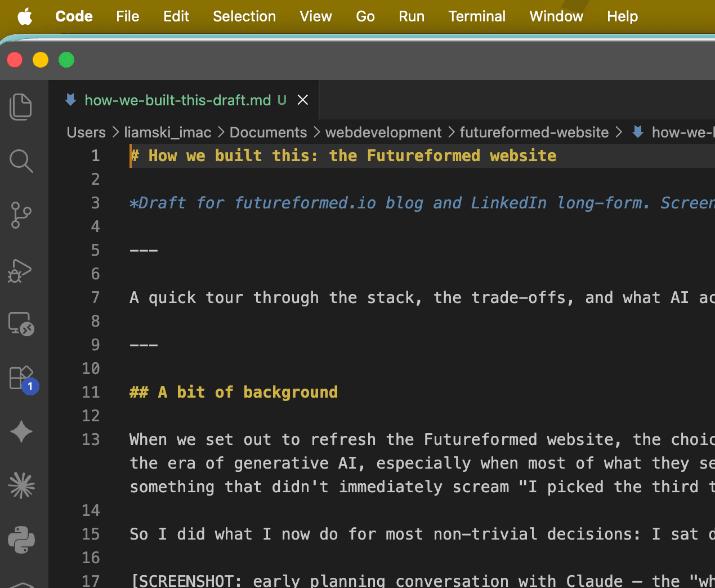Screen dimensions: 715x588
Task: Open the Run menu
Action: pos(412,16)
